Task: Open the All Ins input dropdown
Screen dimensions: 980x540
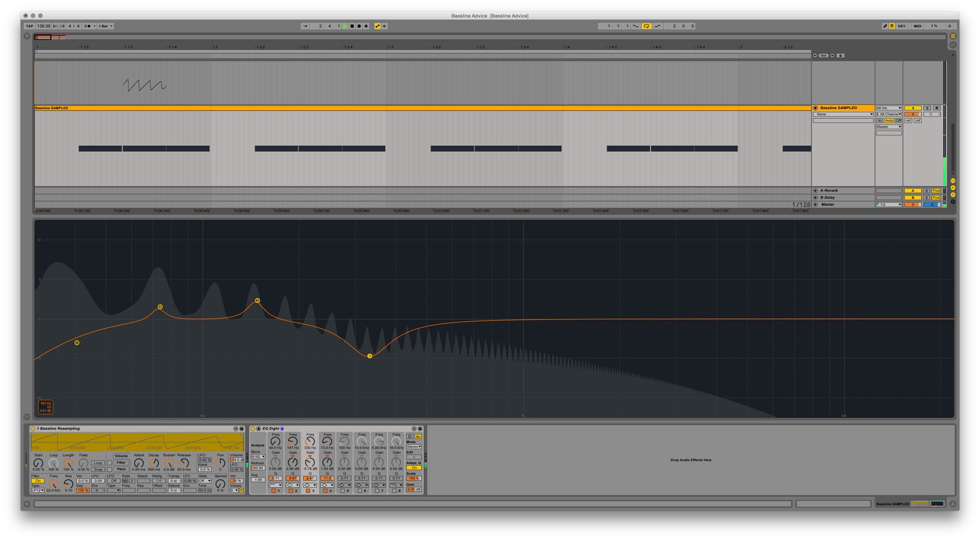Action: tap(889, 108)
